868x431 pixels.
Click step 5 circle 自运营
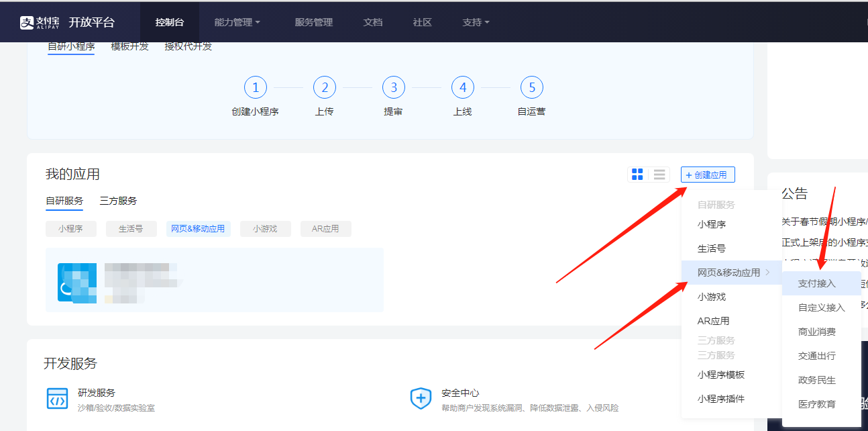pyautogui.click(x=532, y=87)
